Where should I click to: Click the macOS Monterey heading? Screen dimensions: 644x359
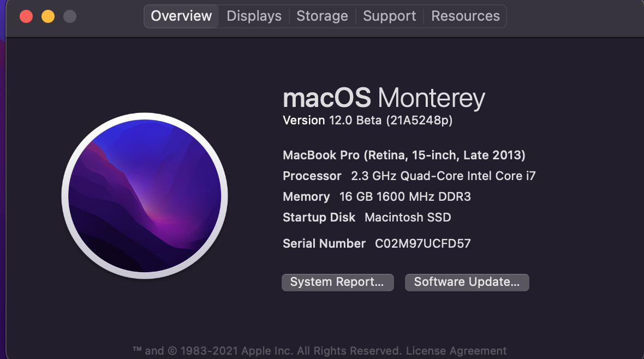[x=384, y=98]
